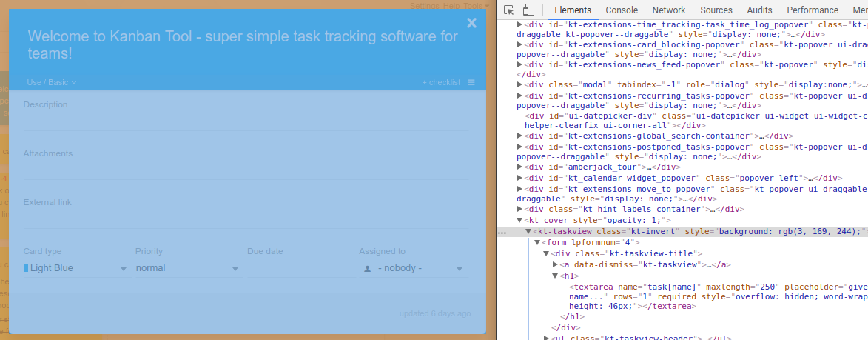
Task: Switch to the Console tab
Action: pyautogui.click(x=621, y=10)
